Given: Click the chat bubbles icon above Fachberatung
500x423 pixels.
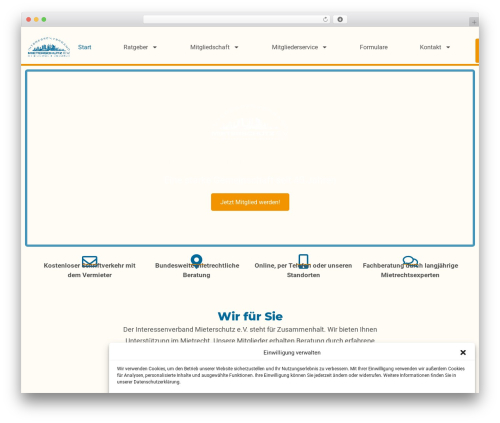Looking at the screenshot, I should click(410, 261).
